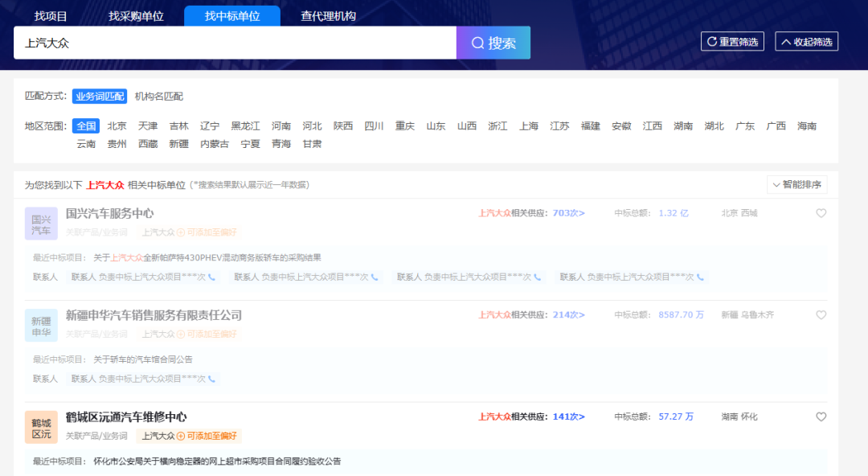Filter region by 山东

(436, 125)
